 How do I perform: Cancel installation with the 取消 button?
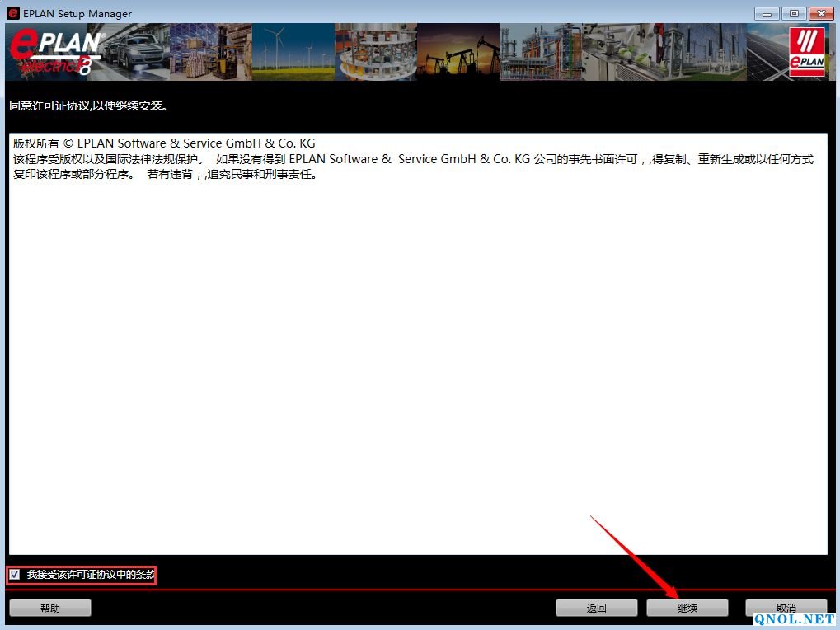coord(786,608)
